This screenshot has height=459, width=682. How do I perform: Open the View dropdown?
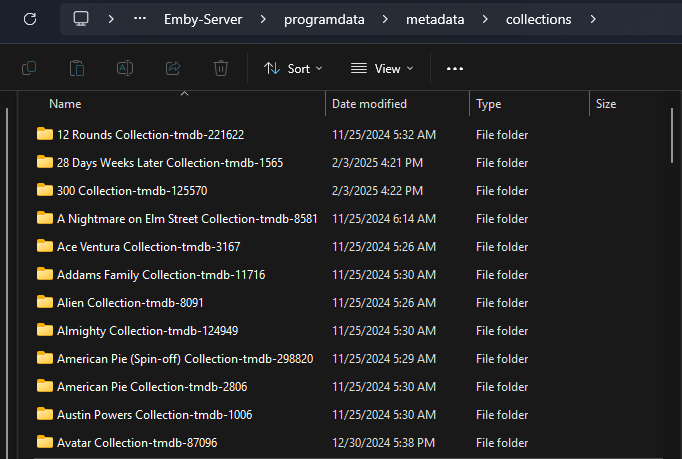coord(382,68)
